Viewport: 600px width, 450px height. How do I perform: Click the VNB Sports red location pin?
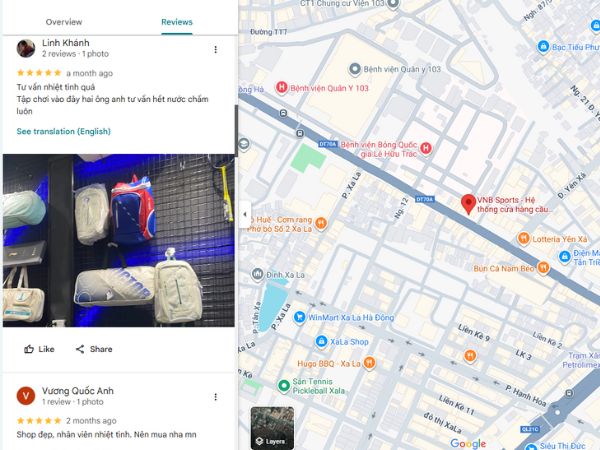pos(468,204)
